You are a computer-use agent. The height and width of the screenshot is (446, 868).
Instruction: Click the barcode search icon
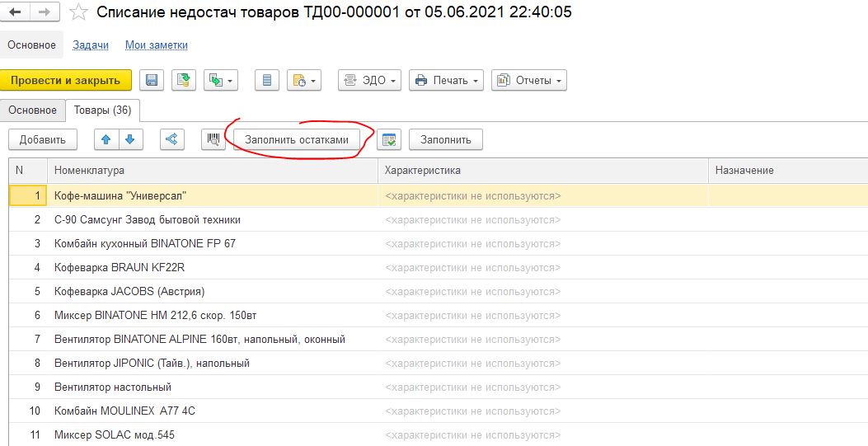213,139
